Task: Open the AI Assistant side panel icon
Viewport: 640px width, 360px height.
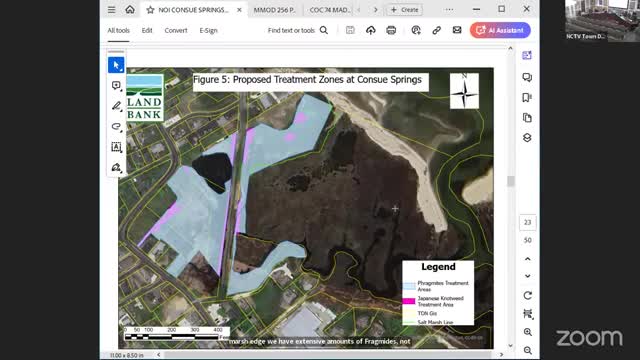Action: click(527, 55)
